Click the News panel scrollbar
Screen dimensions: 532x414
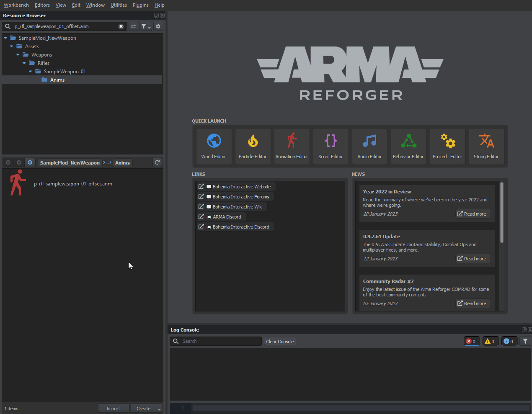click(502, 213)
